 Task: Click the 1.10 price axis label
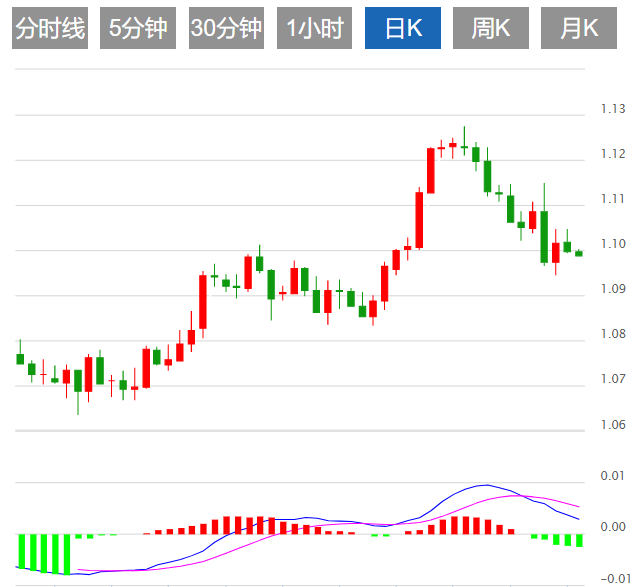coord(613,244)
